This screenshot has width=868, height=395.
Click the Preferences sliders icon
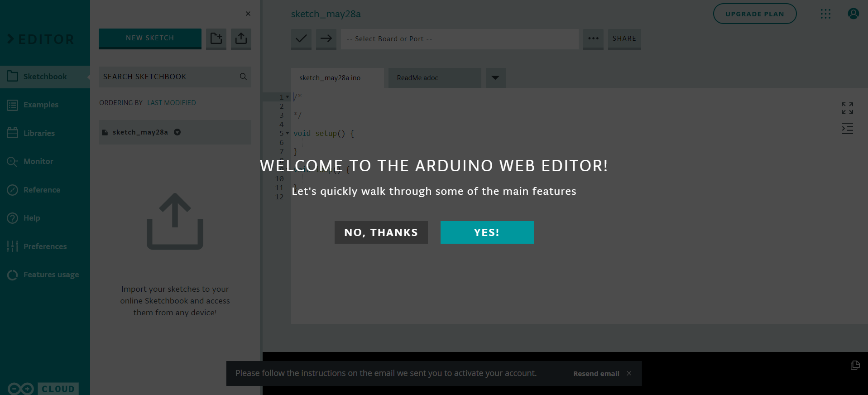13,246
